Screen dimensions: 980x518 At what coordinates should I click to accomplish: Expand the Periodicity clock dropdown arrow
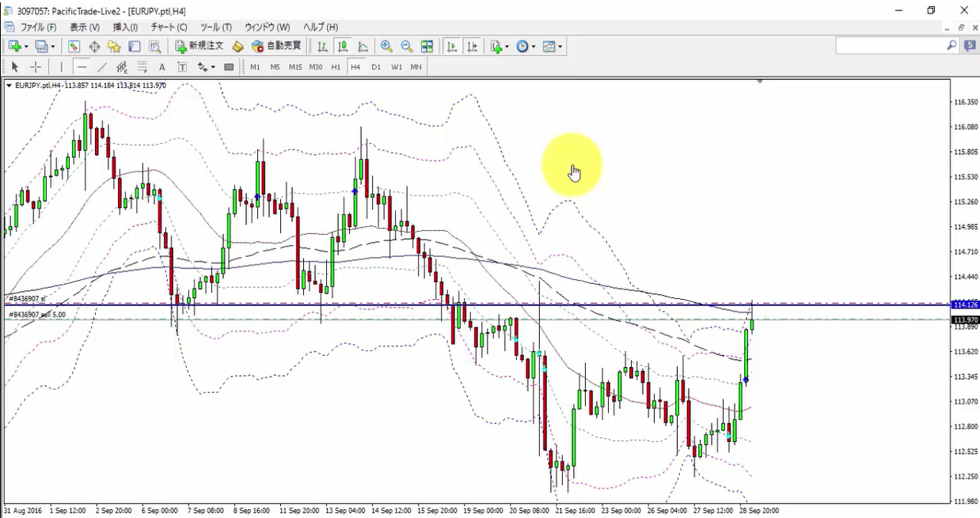pos(534,47)
